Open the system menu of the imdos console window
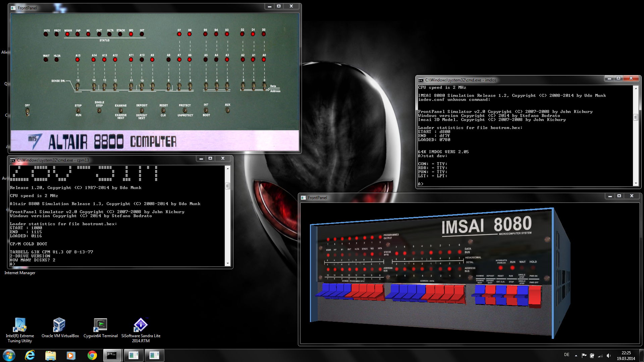 421,80
